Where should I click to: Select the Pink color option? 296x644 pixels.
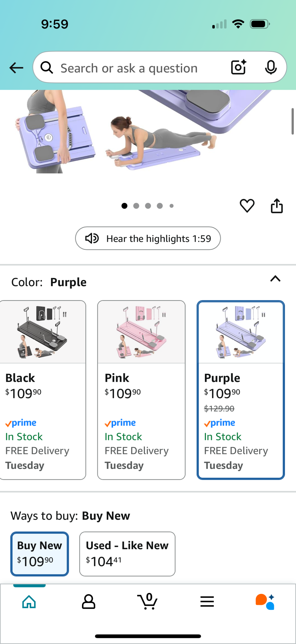tap(141, 390)
